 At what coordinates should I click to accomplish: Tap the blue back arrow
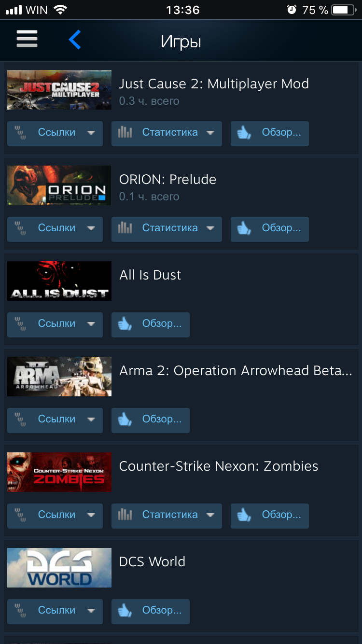(75, 40)
